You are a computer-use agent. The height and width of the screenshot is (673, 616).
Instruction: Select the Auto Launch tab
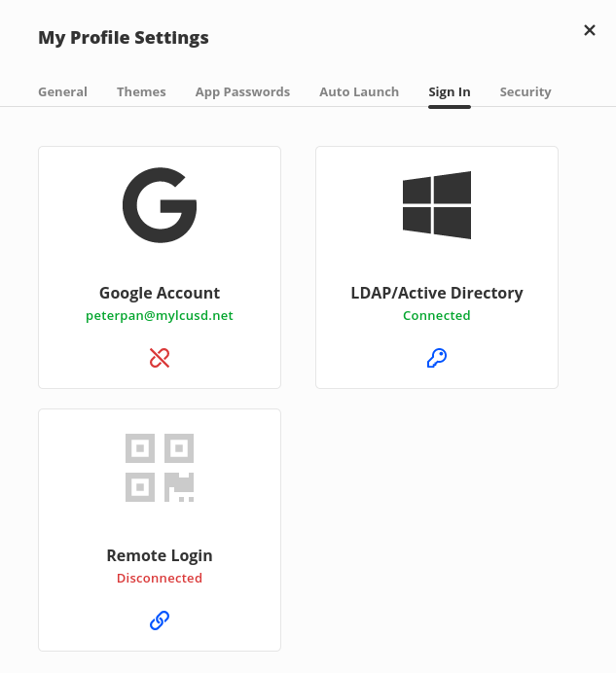(359, 91)
